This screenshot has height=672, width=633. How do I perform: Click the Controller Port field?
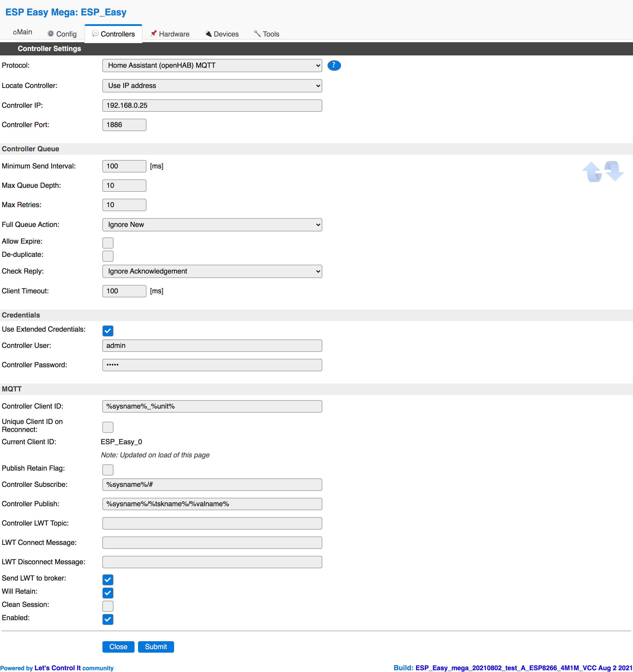coord(124,125)
